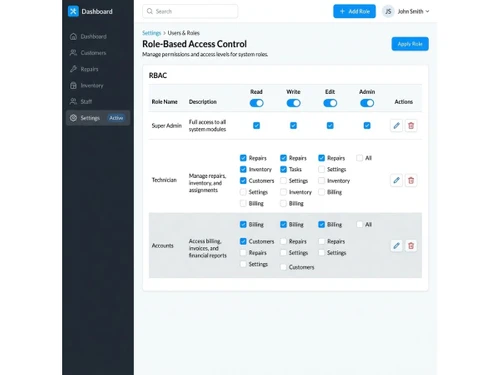Click the Customers people icon in sidebar
500x375 pixels.
pos(73,53)
